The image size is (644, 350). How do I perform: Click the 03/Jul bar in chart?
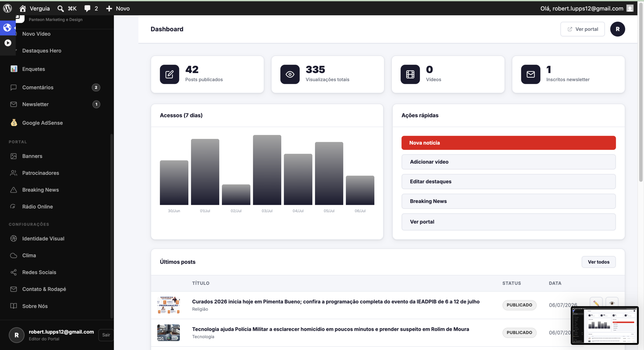[x=267, y=170]
